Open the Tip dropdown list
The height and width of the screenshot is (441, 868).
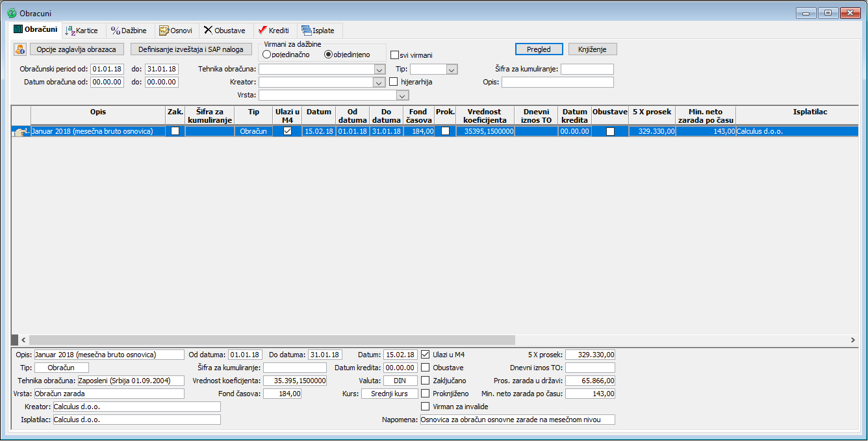(x=452, y=69)
